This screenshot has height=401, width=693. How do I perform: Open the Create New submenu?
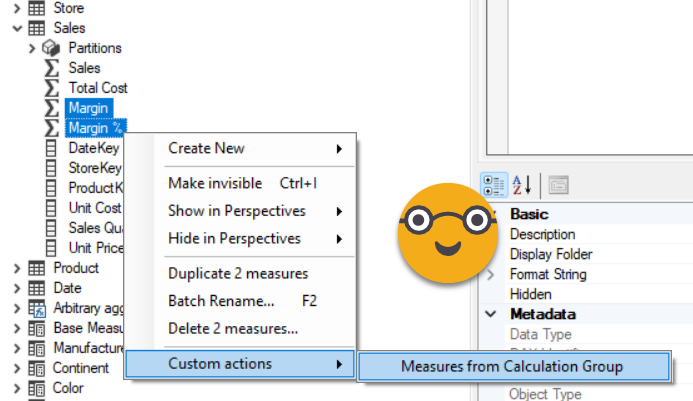coord(255,148)
